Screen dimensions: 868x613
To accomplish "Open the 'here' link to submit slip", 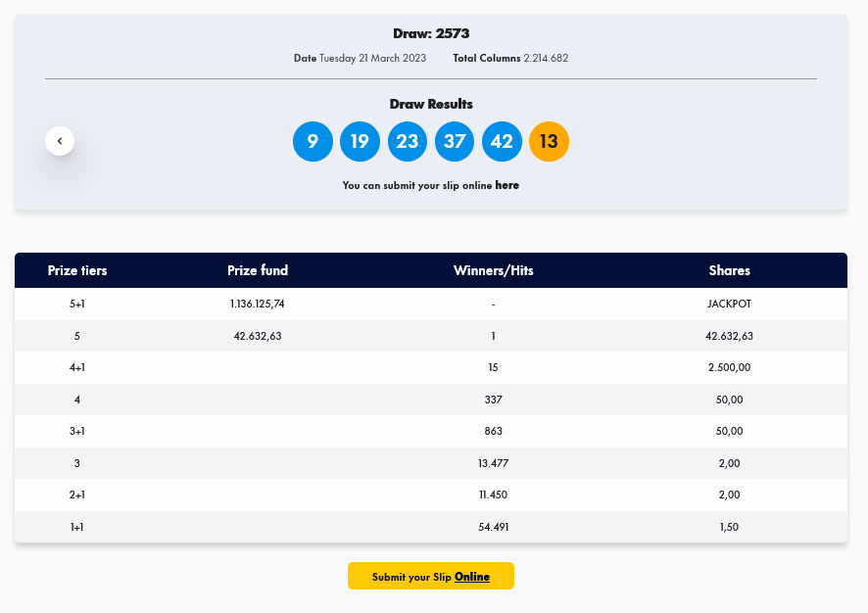I will tap(506, 185).
